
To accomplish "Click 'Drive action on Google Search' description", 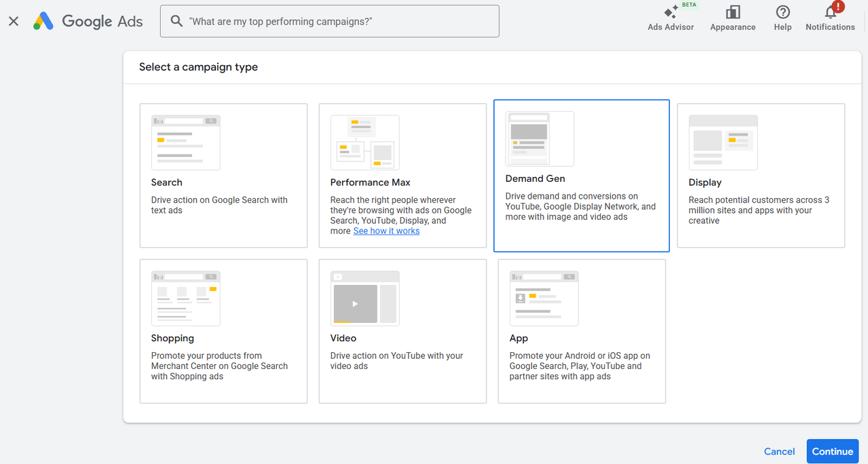I will (x=219, y=205).
